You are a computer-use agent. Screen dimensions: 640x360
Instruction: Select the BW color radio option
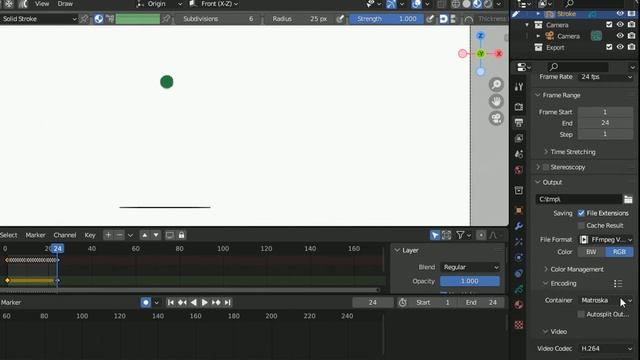(x=591, y=252)
